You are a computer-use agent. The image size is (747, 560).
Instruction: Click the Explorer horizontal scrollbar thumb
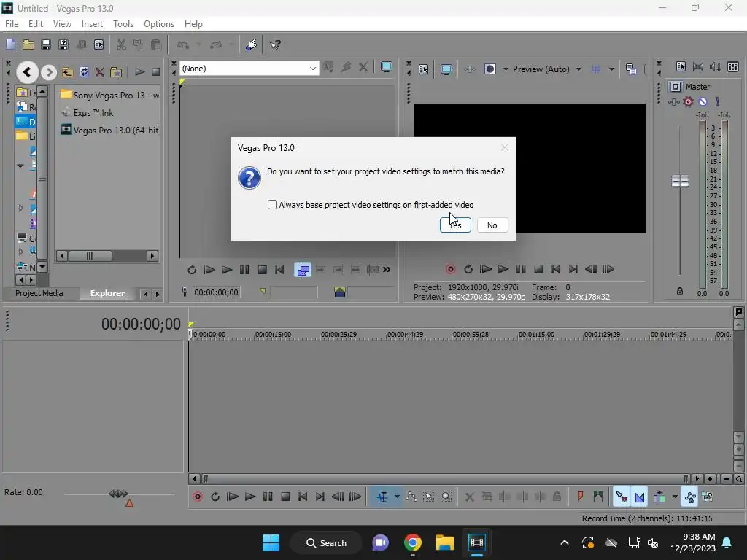[x=90, y=256]
